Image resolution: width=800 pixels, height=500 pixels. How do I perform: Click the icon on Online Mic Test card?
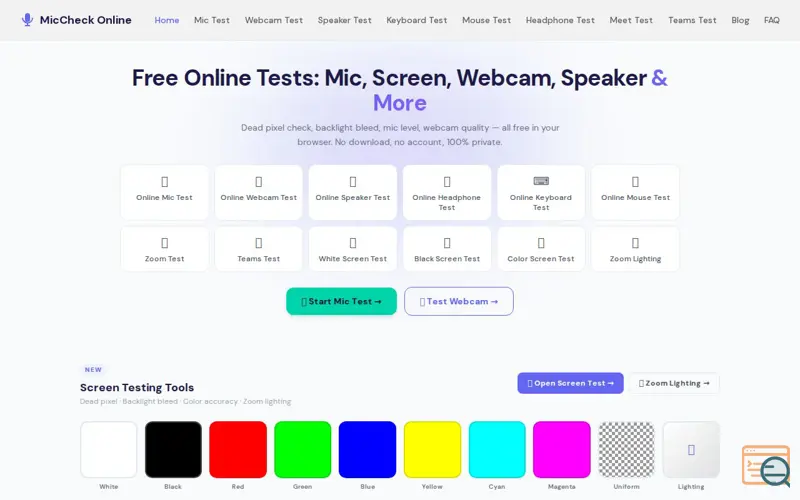click(164, 182)
